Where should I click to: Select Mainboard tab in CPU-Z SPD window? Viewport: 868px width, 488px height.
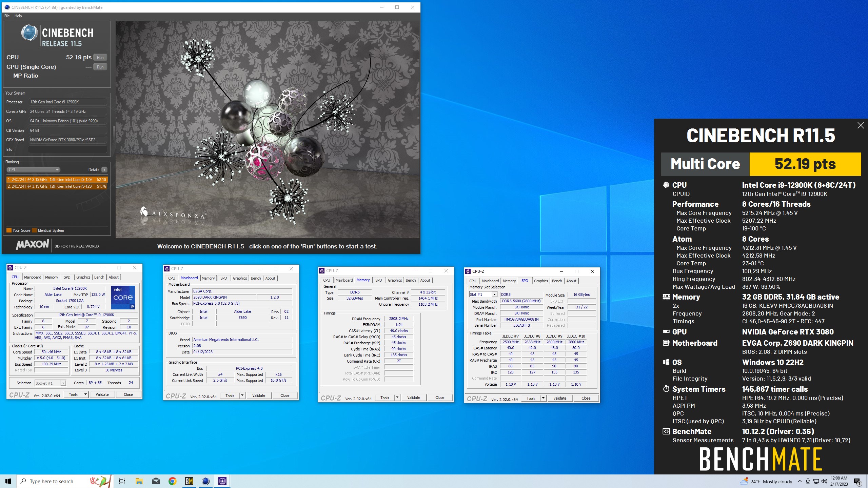(490, 281)
